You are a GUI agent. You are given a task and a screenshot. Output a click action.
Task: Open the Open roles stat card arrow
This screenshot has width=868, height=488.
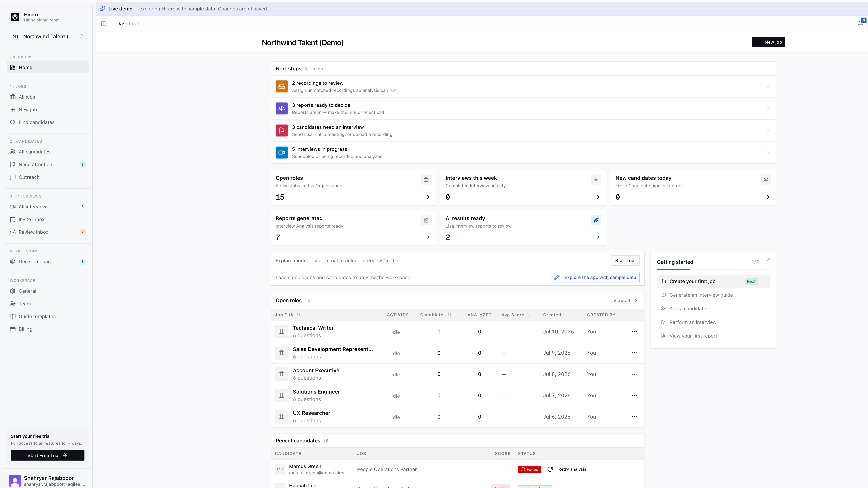[x=428, y=197]
